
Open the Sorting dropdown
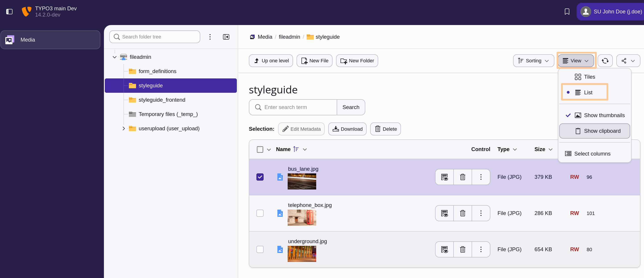click(x=533, y=61)
